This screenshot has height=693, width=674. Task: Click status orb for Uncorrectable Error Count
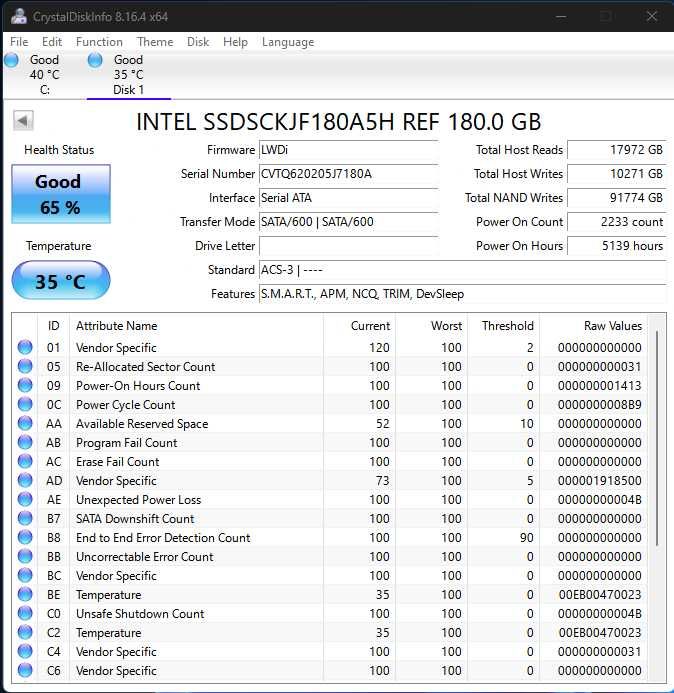25,556
